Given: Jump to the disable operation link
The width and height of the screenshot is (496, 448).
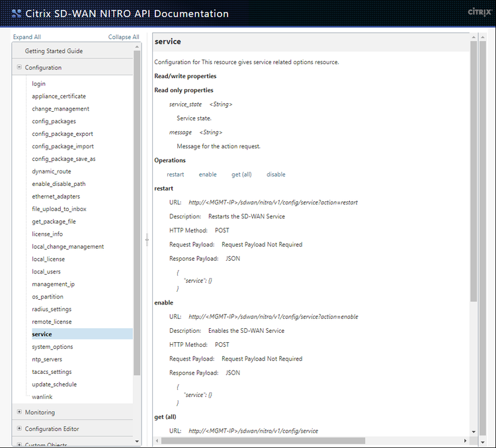Looking at the screenshot, I should coord(276,175).
